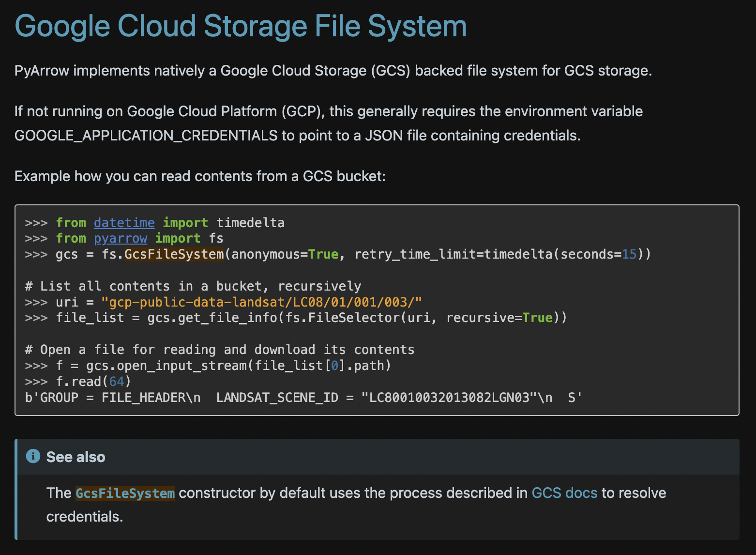The image size is (756, 555).
Task: Click the timedelta name in the import line
Action: pos(250,223)
